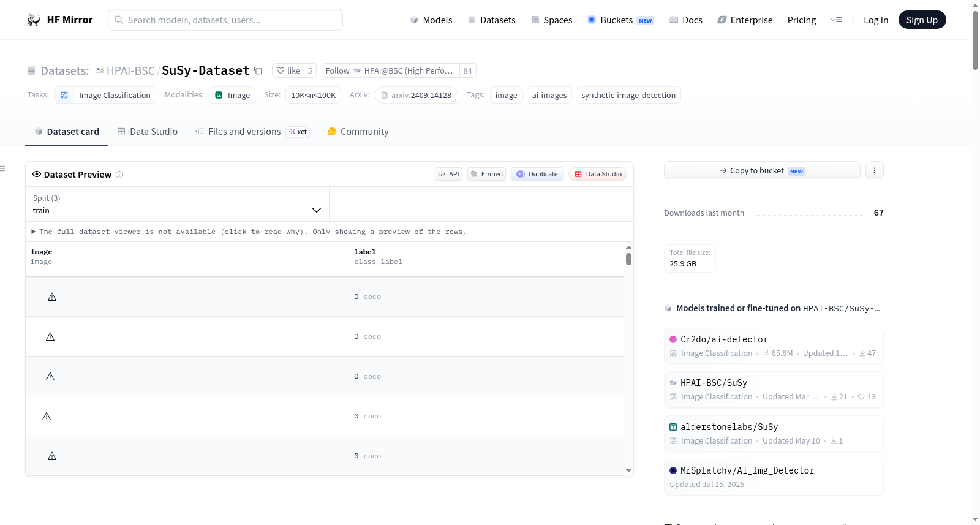This screenshot has height=525, width=980.
Task: Open the Files and versions tab
Action: [252, 132]
